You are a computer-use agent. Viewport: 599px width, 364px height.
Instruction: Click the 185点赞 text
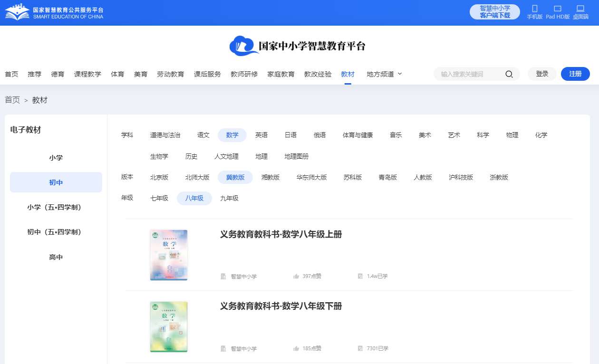[x=312, y=348]
